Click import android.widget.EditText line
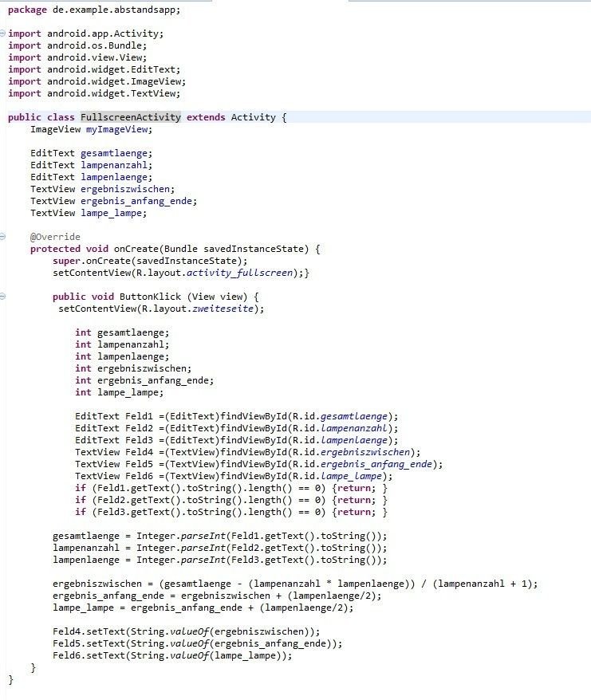The image size is (591, 700). click(x=94, y=69)
